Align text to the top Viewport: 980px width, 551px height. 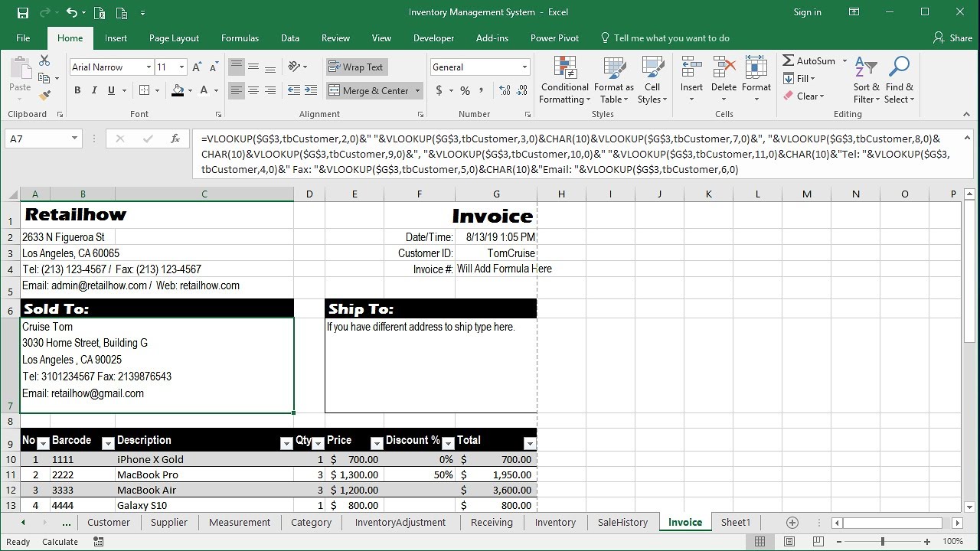pyautogui.click(x=237, y=67)
